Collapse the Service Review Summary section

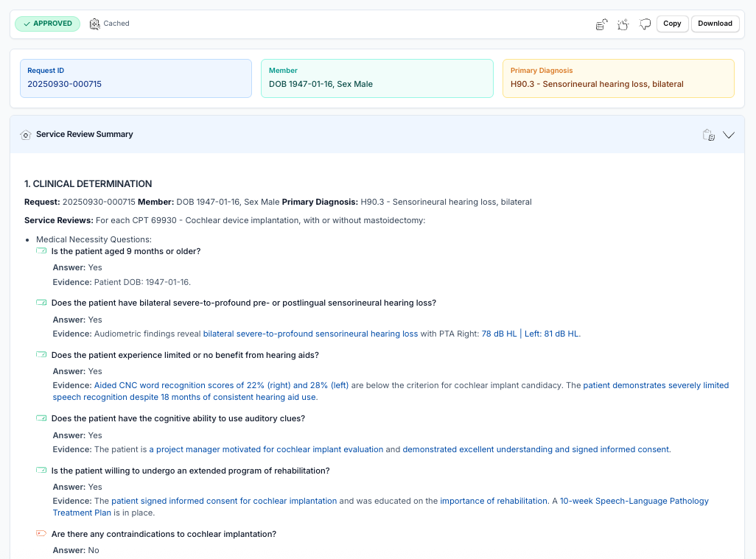pyautogui.click(x=729, y=135)
